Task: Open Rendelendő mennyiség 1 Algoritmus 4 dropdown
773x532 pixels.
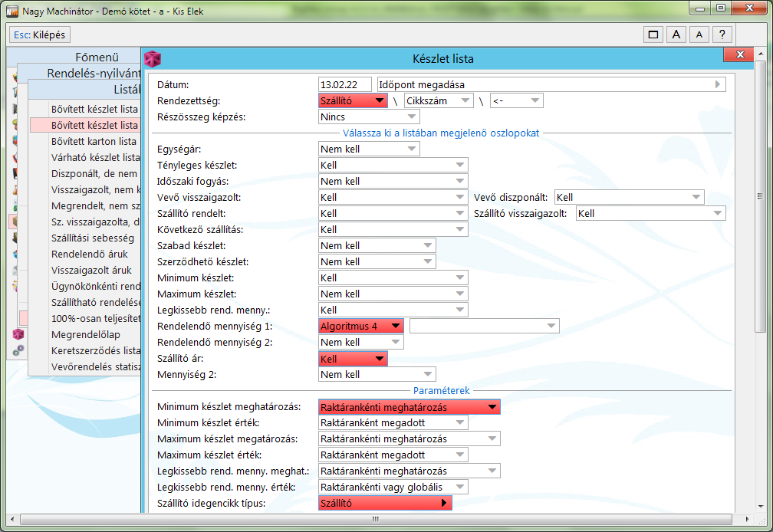Action: (x=360, y=326)
